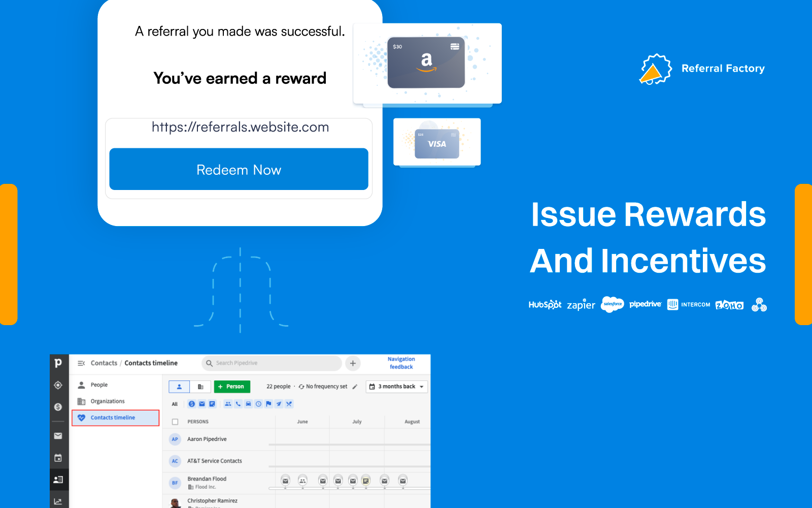The height and width of the screenshot is (508, 812).
Task: Click the $30 Amazon gift card
Action: pos(426,62)
